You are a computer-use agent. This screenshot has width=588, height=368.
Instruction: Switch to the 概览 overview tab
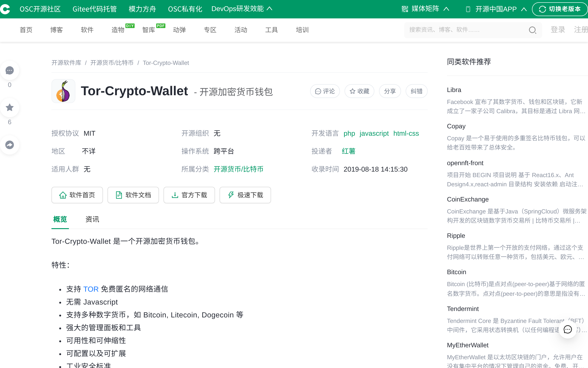coord(60,219)
